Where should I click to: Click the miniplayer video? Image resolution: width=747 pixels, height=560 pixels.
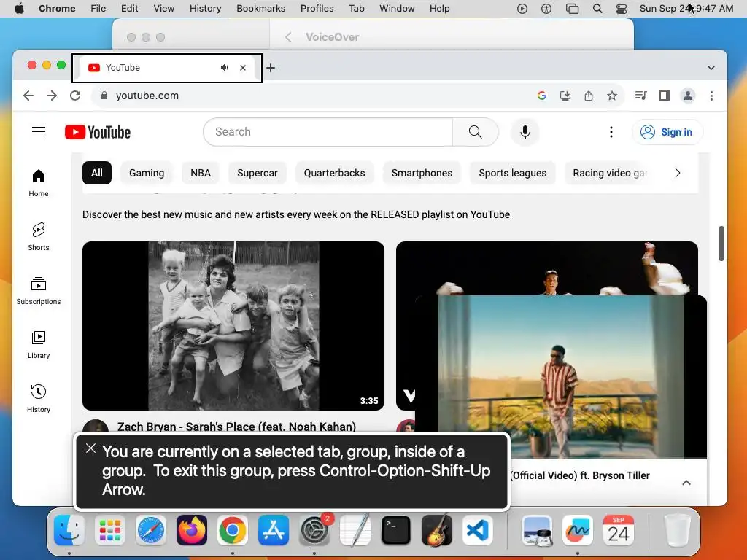click(561, 377)
